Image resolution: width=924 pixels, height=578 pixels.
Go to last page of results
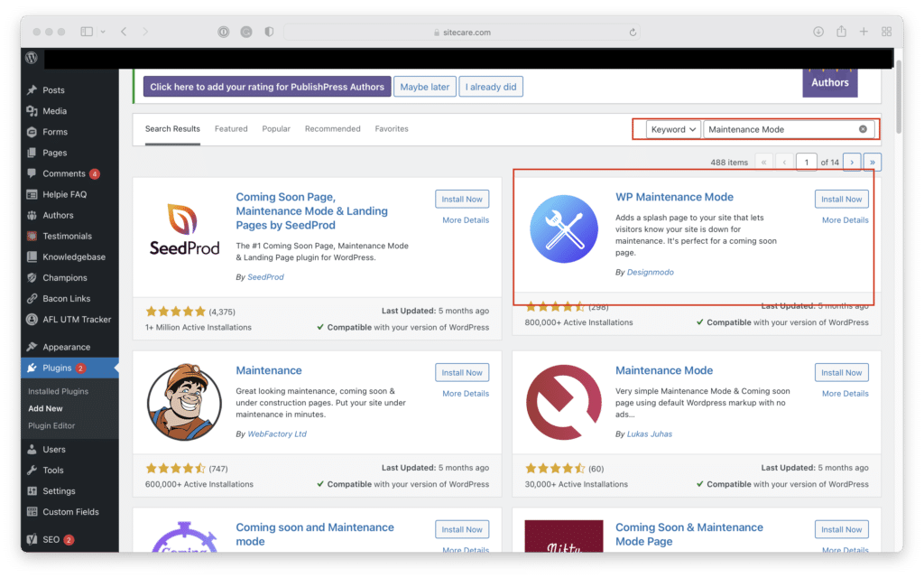[x=873, y=162]
